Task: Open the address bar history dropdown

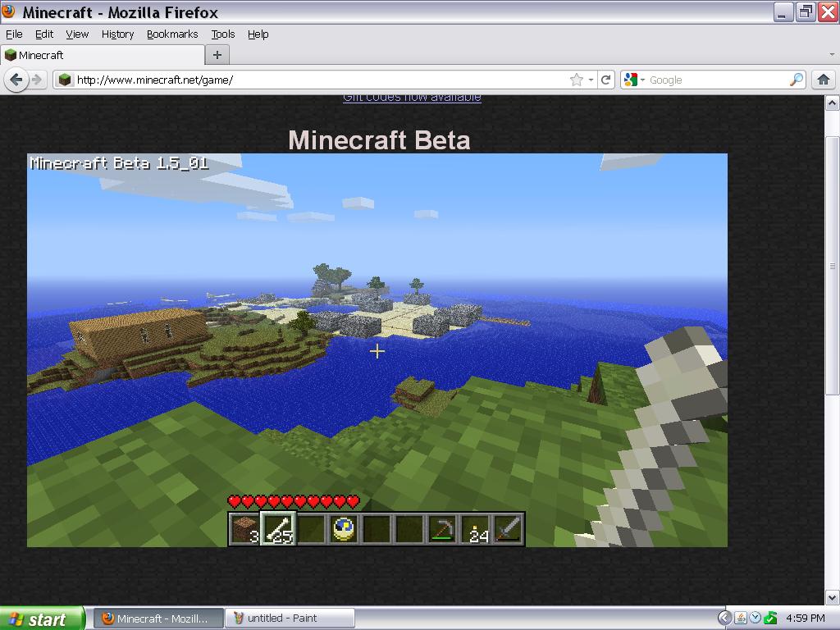Action: tap(591, 80)
